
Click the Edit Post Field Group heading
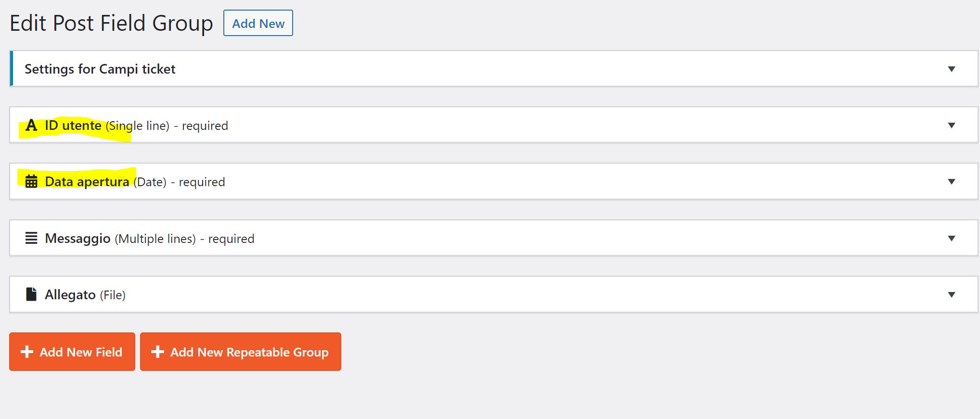click(111, 23)
